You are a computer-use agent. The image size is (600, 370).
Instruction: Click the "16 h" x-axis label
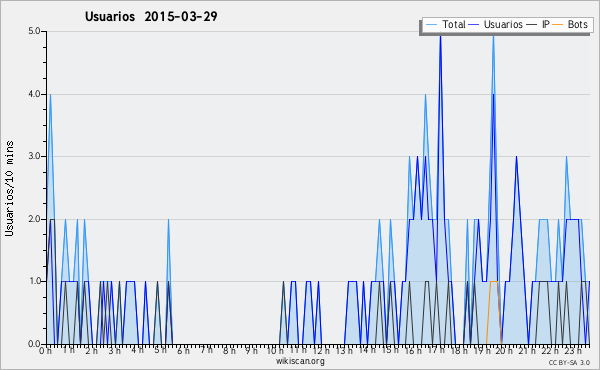pos(413,351)
